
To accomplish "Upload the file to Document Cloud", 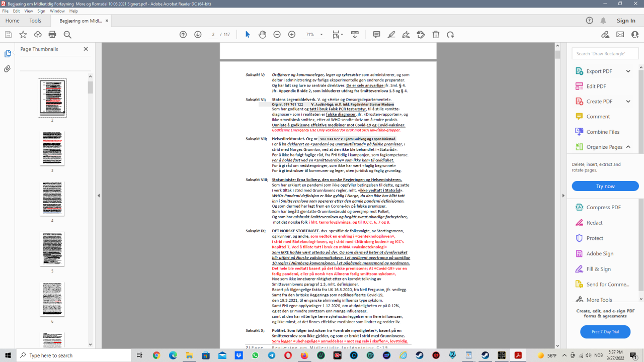I will coord(38,35).
